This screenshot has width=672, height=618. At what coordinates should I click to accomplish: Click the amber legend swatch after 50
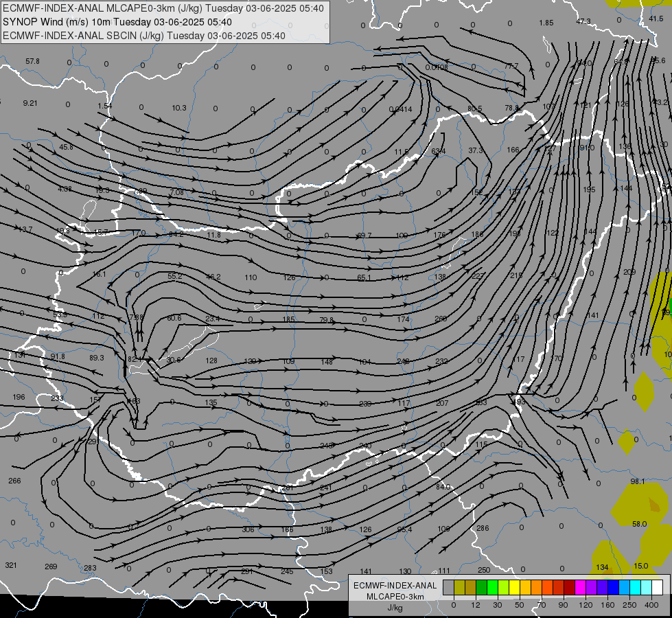coord(526,587)
